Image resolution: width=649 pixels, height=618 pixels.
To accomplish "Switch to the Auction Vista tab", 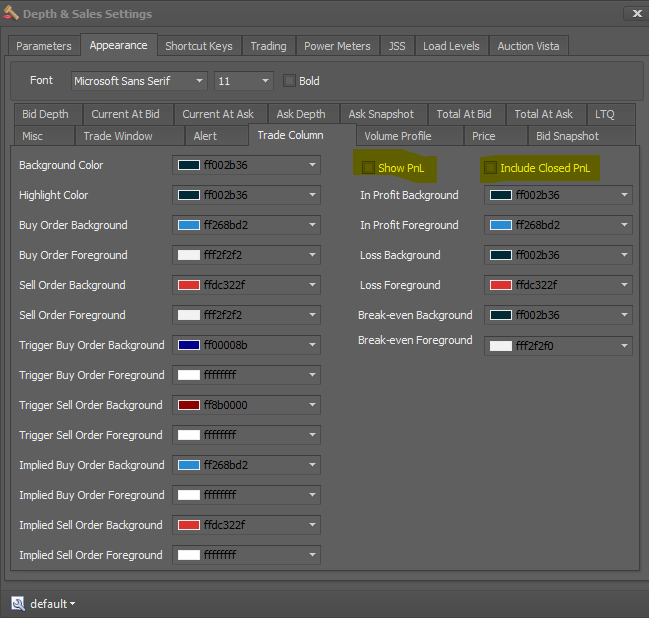I will coord(528,46).
